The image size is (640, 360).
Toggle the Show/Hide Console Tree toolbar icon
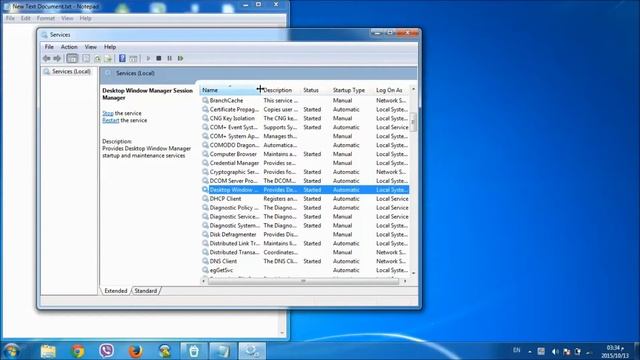(72, 58)
